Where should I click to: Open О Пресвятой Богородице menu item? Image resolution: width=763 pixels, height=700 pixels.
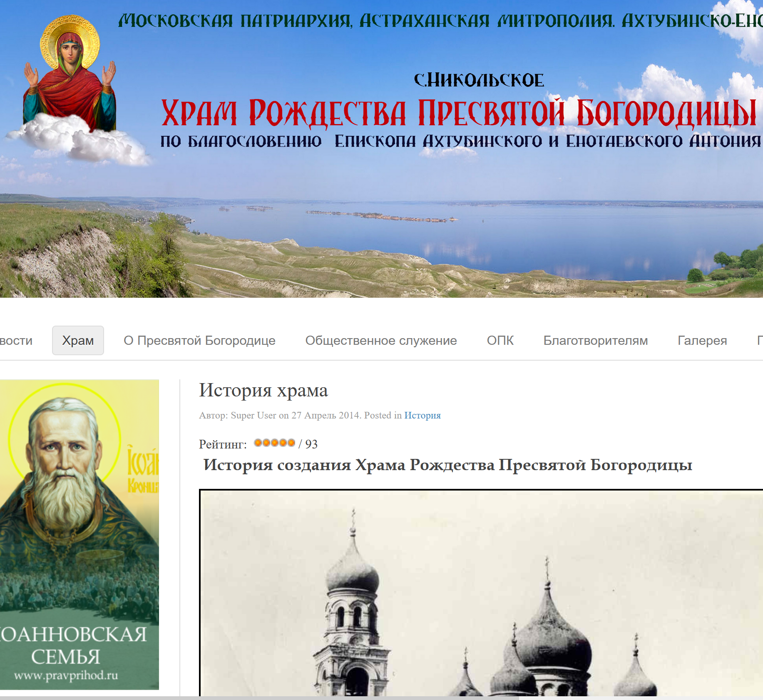tap(199, 340)
